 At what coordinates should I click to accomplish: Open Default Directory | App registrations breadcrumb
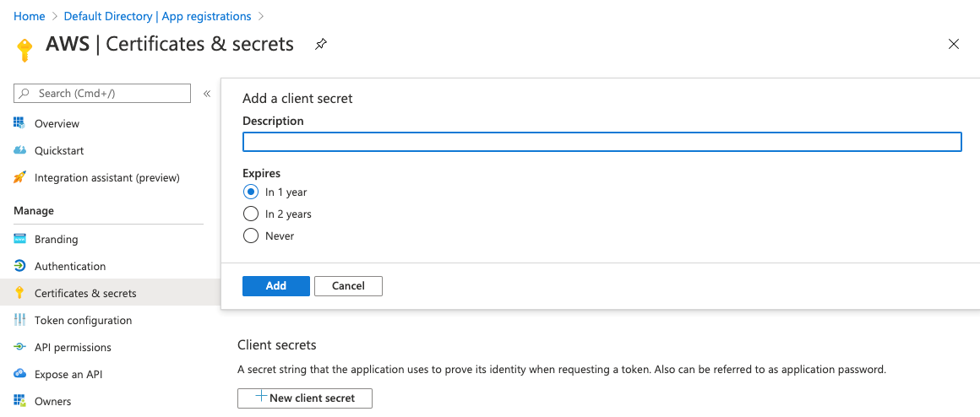click(157, 16)
